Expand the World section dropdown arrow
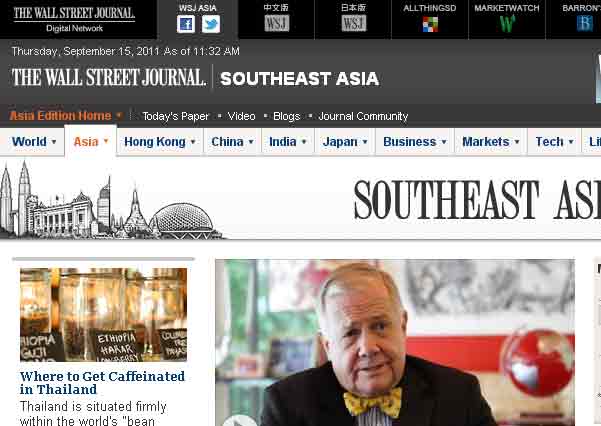This screenshot has width=601, height=426. [54, 142]
